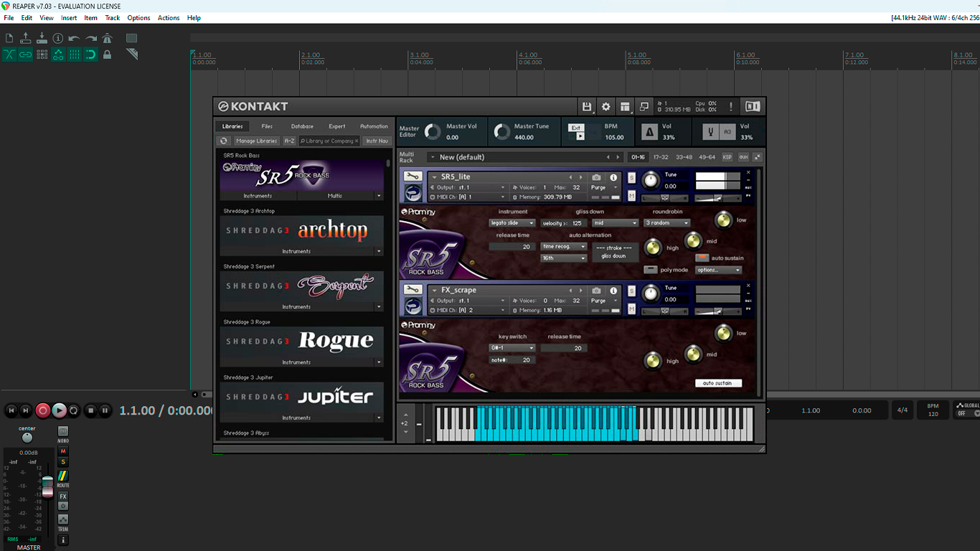Toggle grid lines icon in REAPER toolbar

75,55
